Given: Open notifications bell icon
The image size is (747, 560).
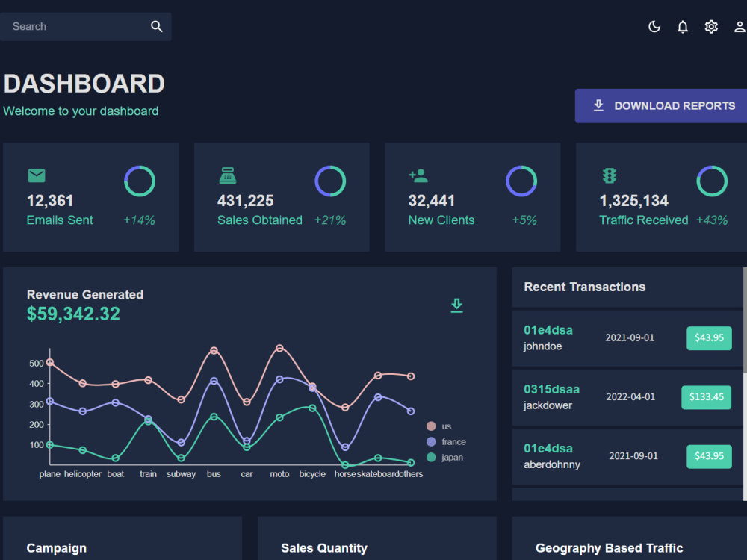Looking at the screenshot, I should pyautogui.click(x=683, y=27).
